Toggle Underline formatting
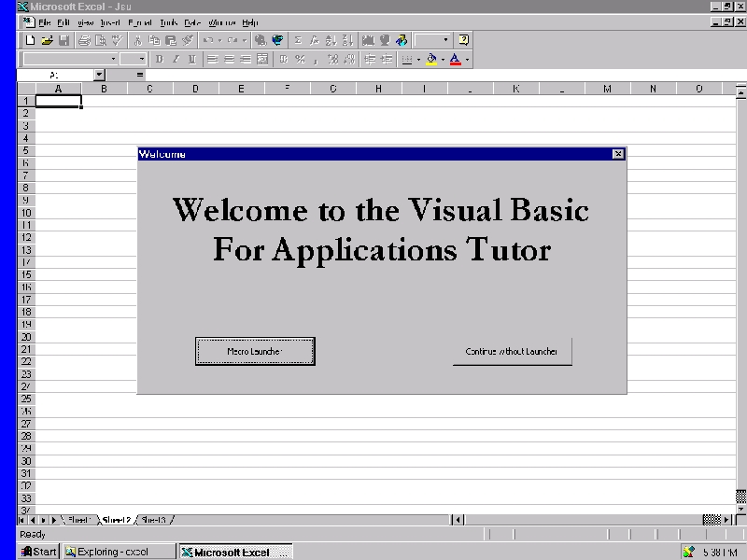Viewport: 747px width, 560px height. click(192, 60)
